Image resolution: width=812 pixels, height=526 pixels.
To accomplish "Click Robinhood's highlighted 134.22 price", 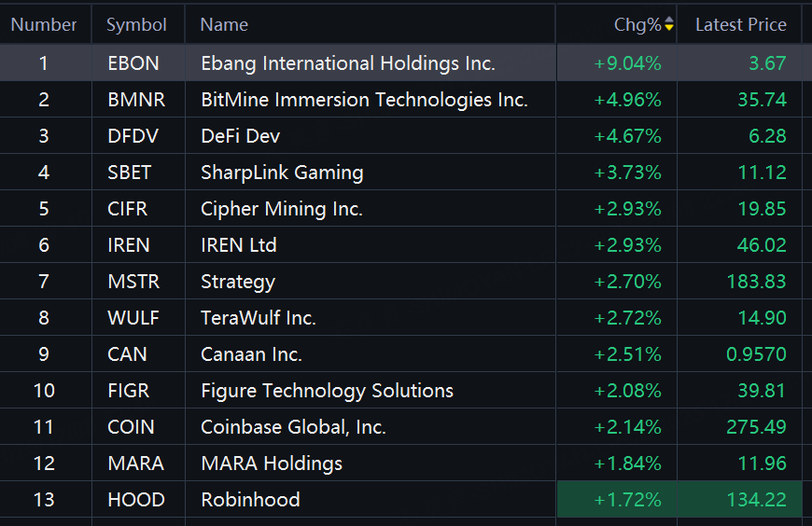I will click(756, 500).
